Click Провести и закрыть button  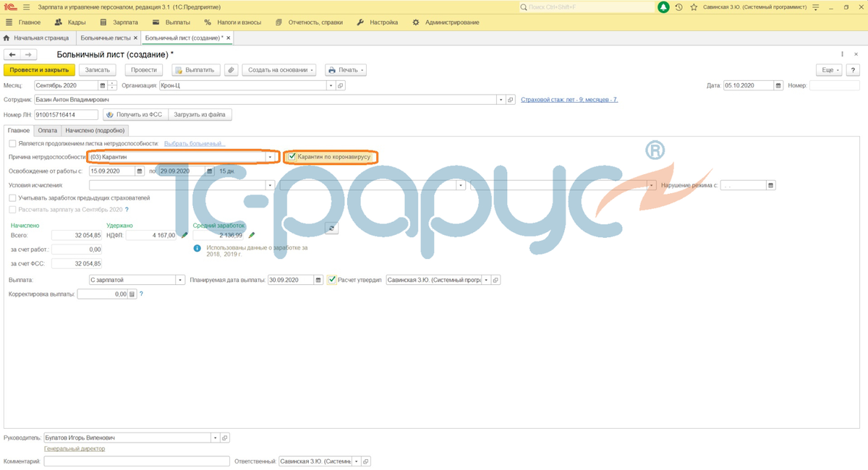click(40, 70)
